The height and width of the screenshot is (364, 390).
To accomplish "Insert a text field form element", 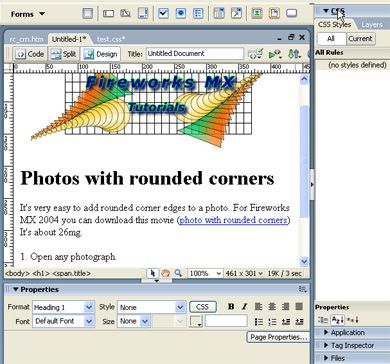I will tap(108, 14).
